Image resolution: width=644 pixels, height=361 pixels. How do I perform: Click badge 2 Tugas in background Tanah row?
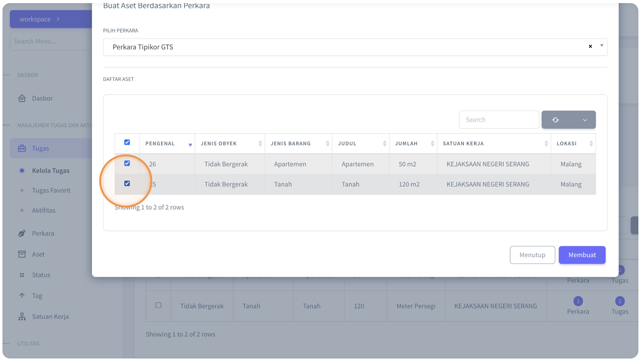click(620, 301)
